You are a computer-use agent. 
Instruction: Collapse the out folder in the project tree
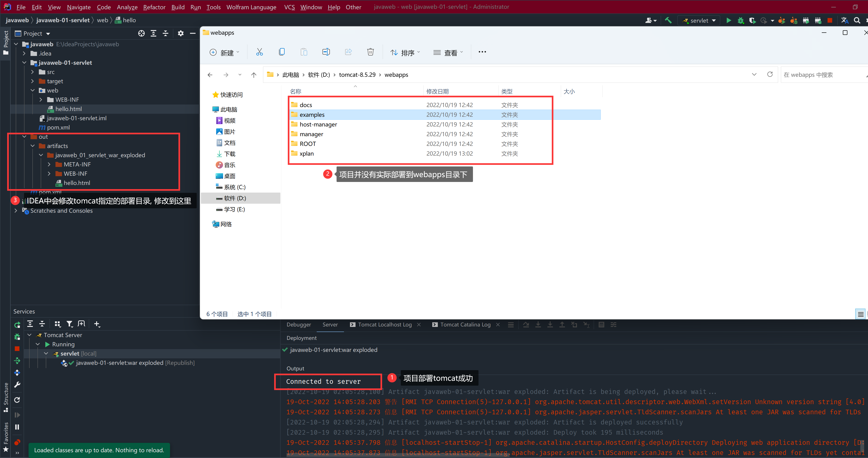(x=24, y=137)
